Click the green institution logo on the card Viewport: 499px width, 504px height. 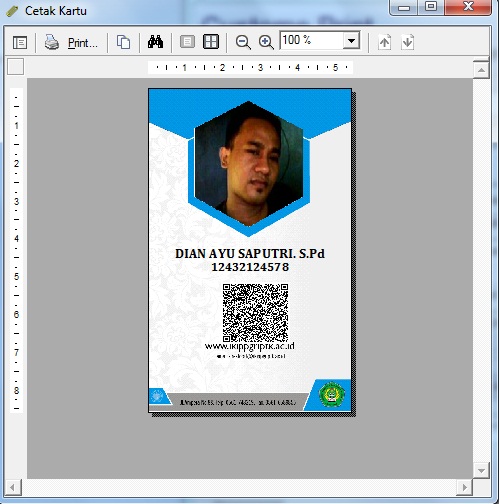(331, 394)
